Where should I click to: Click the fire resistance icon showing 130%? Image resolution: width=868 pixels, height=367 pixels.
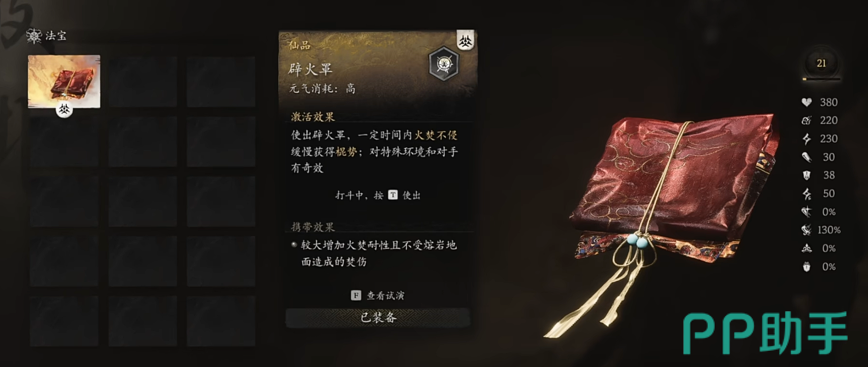806,230
